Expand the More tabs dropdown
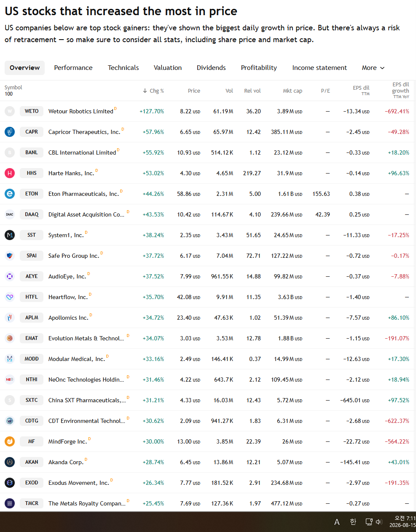Screen dimensions: 416x532 (373, 68)
